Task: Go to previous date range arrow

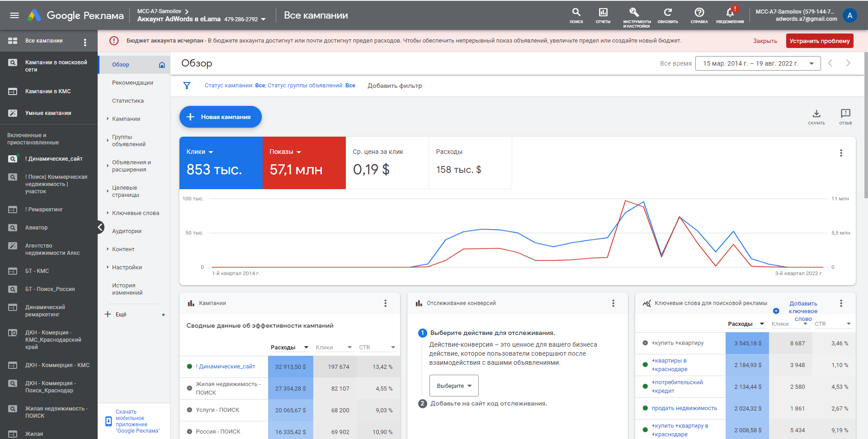Action: (x=830, y=63)
